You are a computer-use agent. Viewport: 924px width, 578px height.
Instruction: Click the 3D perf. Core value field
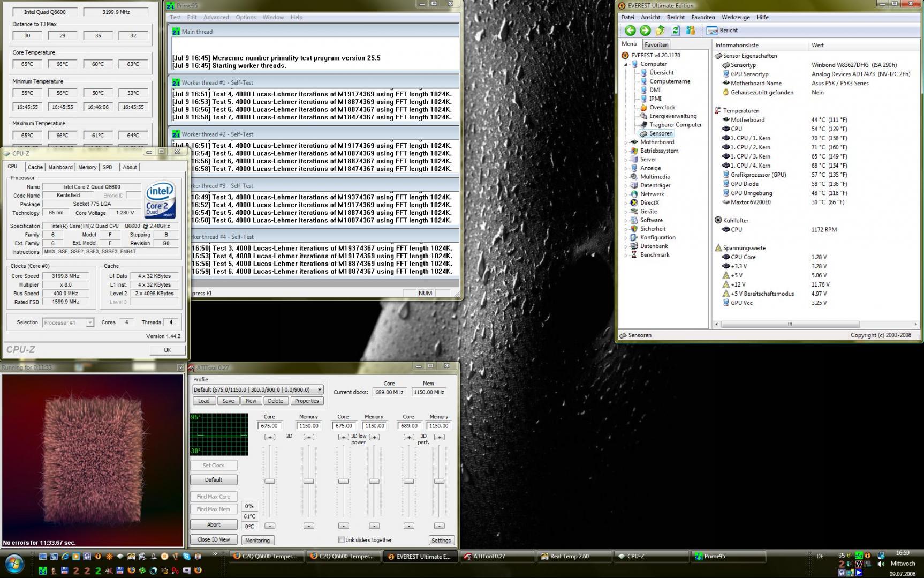(409, 426)
